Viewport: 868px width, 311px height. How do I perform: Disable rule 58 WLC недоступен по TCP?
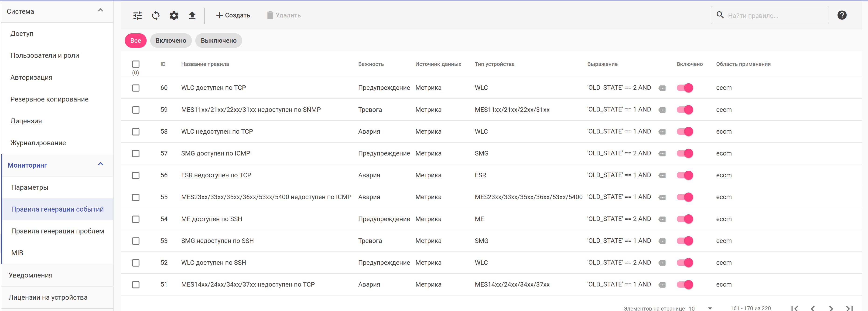click(685, 132)
